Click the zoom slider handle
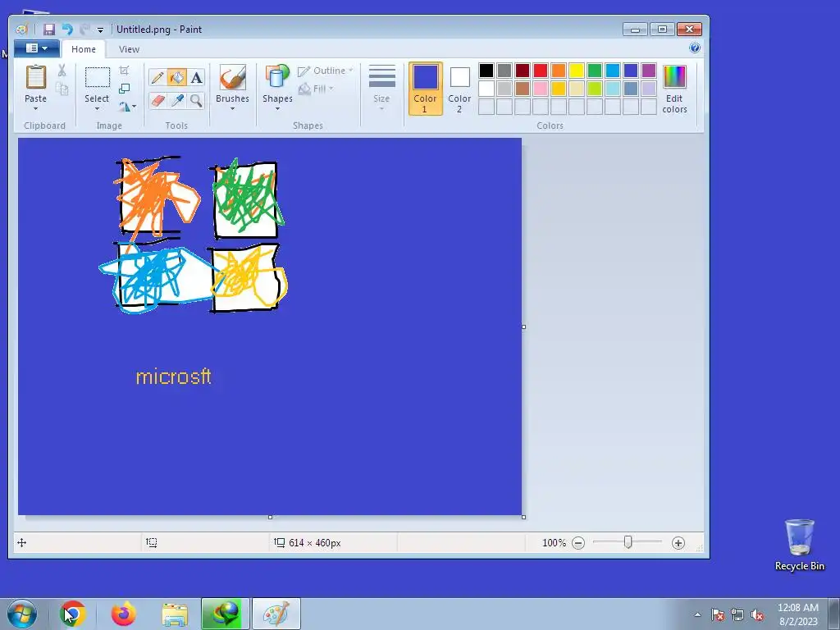 [x=628, y=543]
